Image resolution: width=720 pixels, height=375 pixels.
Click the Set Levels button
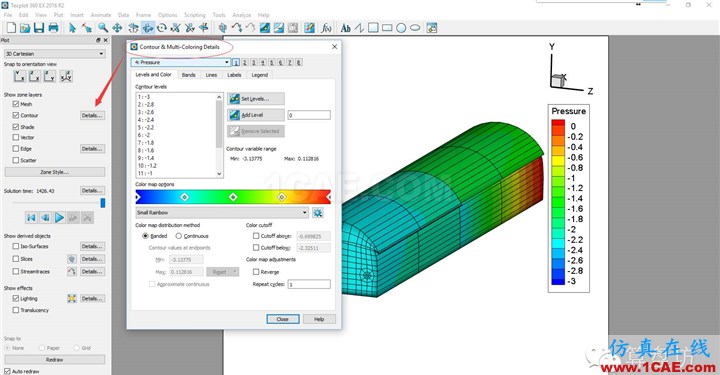pos(256,99)
